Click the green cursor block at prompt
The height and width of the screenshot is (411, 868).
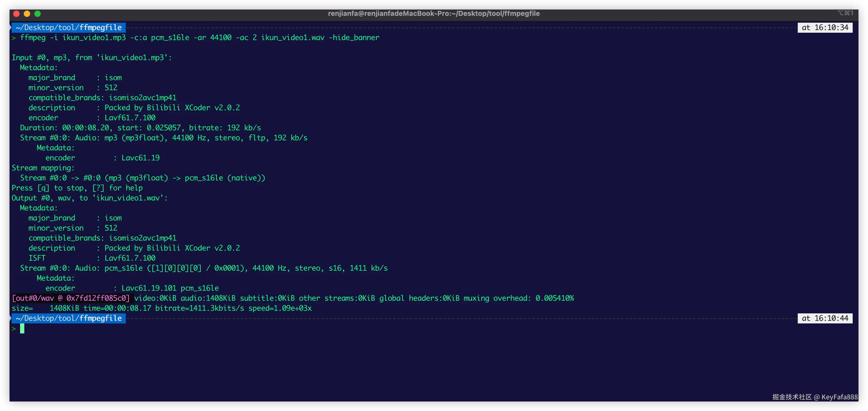(x=22, y=328)
